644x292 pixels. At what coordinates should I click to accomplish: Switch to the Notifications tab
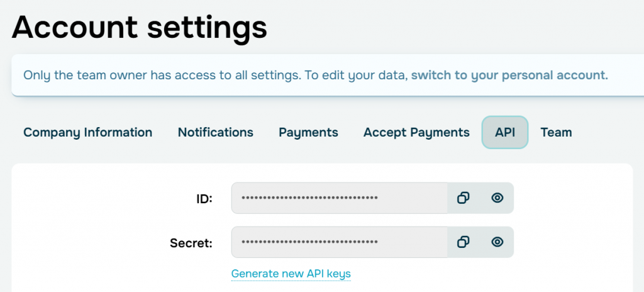point(215,132)
